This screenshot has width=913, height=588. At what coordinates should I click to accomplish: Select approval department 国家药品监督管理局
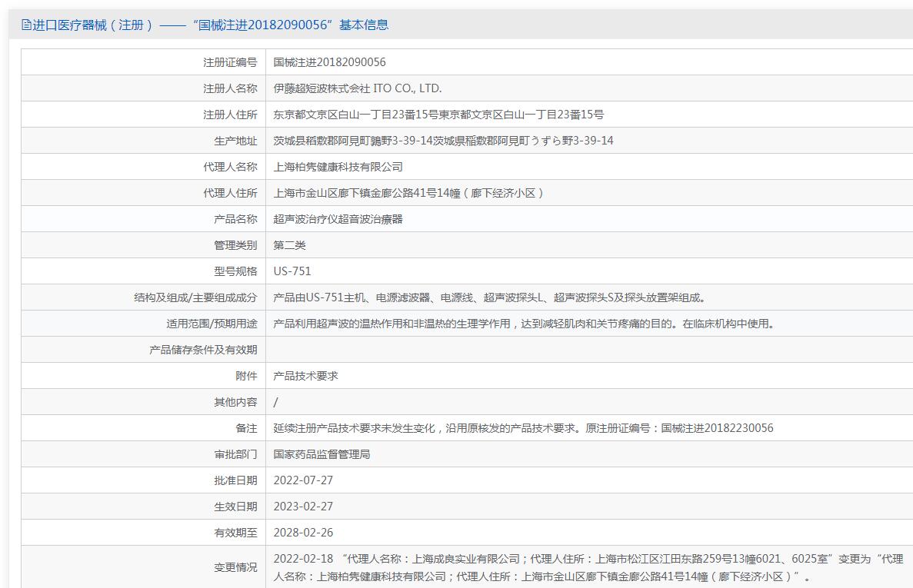[322, 454]
